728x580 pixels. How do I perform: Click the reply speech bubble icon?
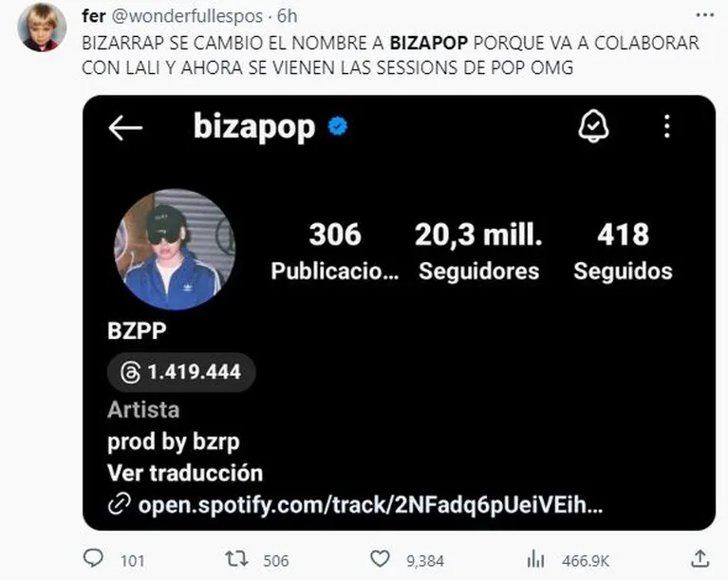pos(93,558)
